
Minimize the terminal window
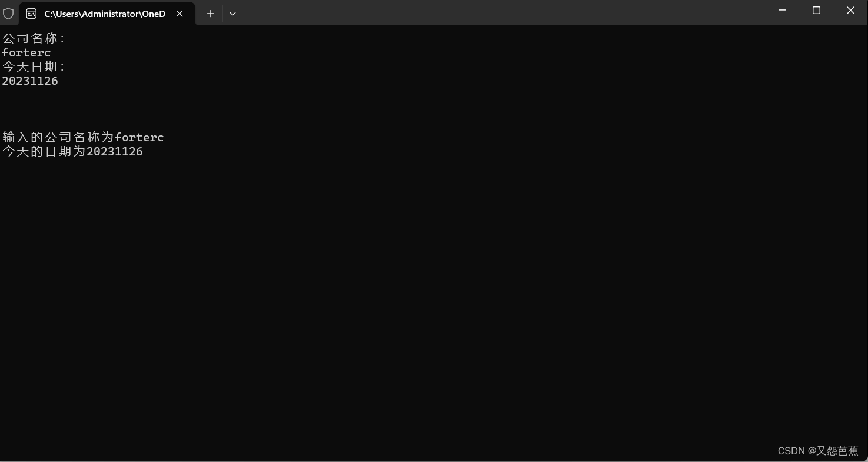pyautogui.click(x=783, y=11)
